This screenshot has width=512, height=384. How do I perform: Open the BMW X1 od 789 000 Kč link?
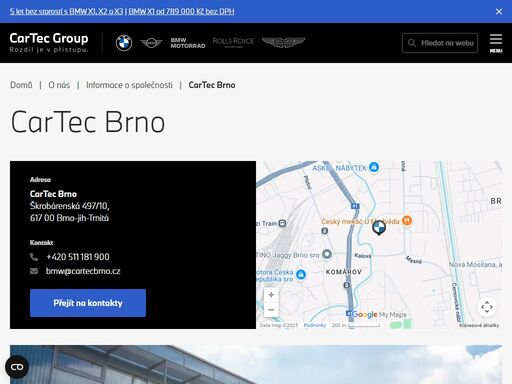pyautogui.click(x=181, y=11)
